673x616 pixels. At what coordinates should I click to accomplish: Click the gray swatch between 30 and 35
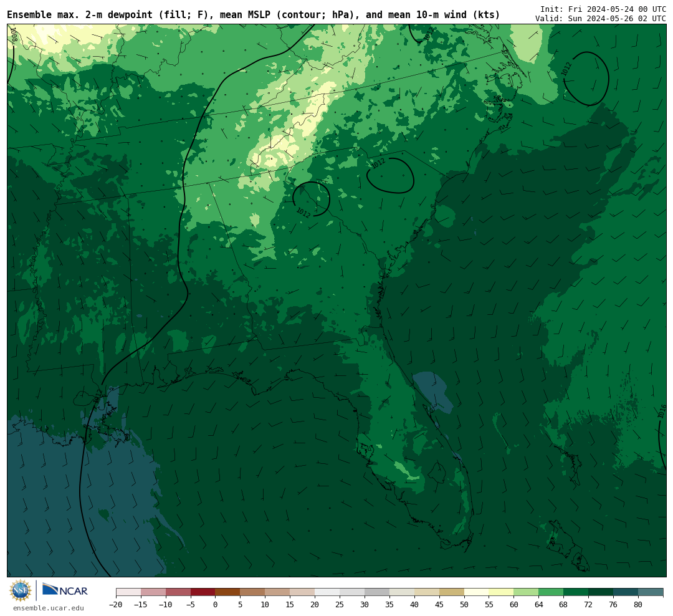tap(377, 592)
